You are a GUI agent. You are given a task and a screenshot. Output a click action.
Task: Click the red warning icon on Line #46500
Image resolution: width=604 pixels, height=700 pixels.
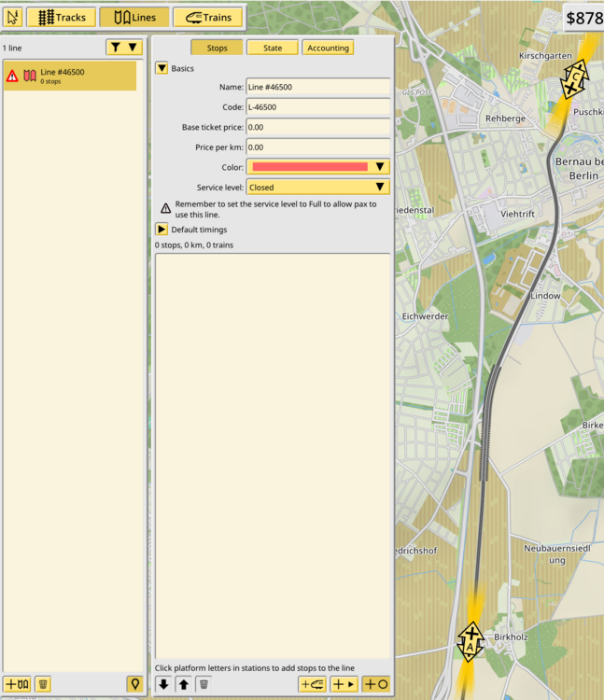[12, 76]
